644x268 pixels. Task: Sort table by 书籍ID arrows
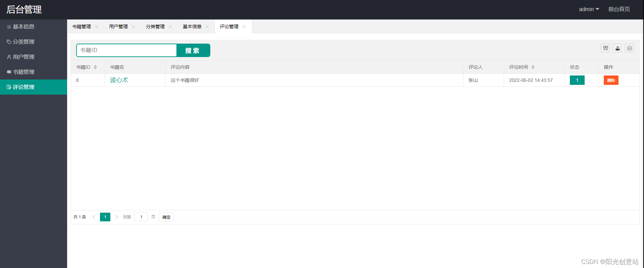pos(95,67)
